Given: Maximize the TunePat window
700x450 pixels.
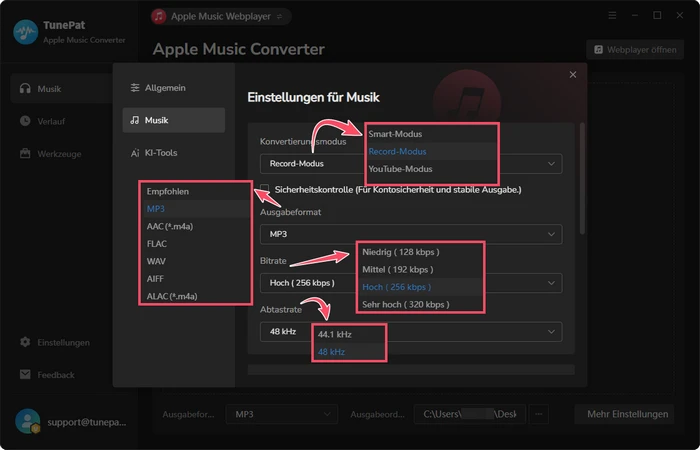Looking at the screenshot, I should (x=657, y=16).
